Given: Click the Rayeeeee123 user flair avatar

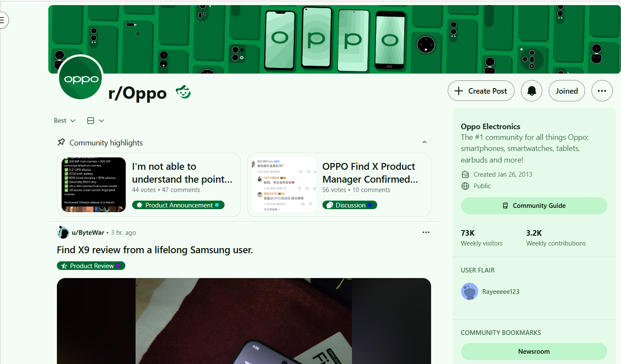Looking at the screenshot, I should (x=469, y=291).
